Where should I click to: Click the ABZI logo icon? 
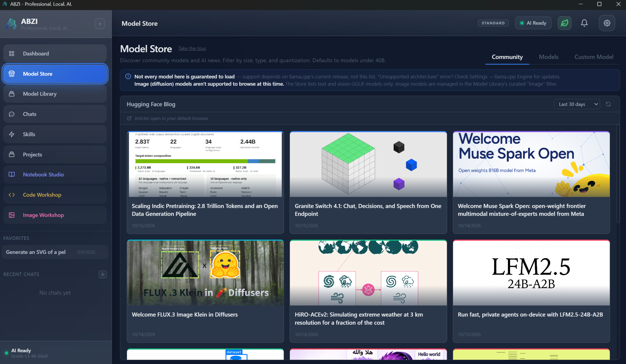[11, 24]
